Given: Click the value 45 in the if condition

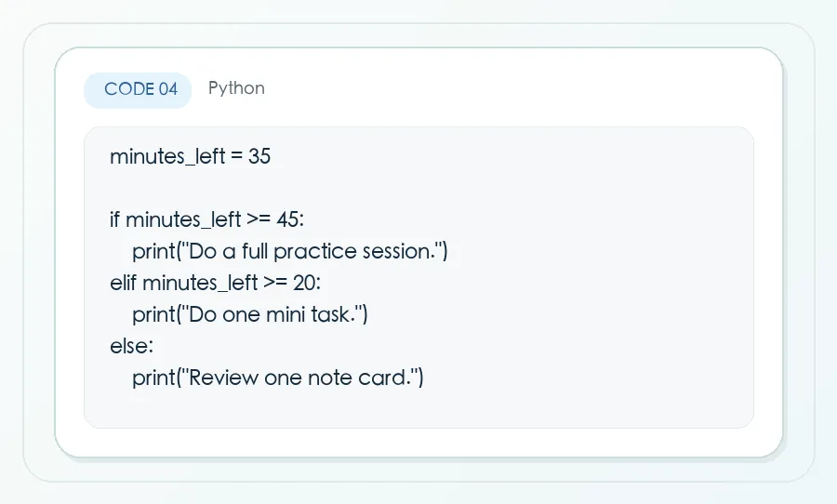Looking at the screenshot, I should point(287,219).
